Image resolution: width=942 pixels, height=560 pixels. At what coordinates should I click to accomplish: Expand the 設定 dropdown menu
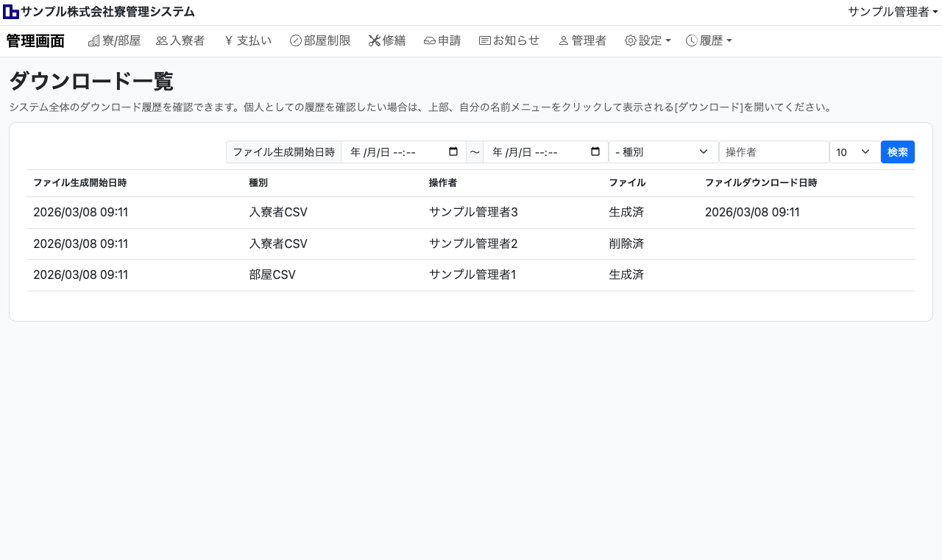pos(648,41)
